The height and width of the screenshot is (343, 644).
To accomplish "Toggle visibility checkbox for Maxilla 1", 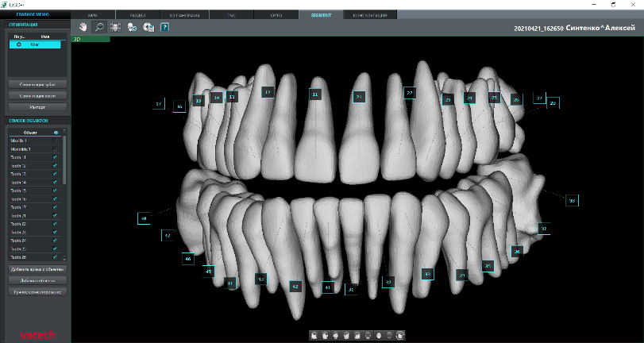I will [55, 141].
